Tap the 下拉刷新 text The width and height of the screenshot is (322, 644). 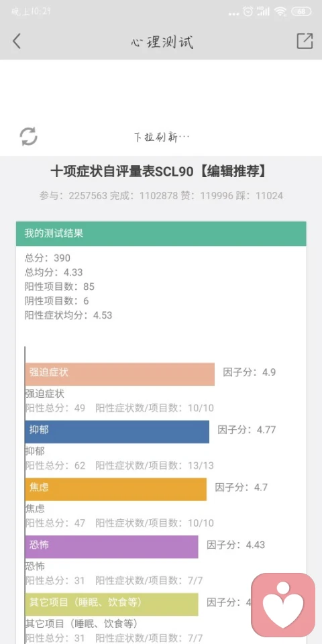pos(162,137)
